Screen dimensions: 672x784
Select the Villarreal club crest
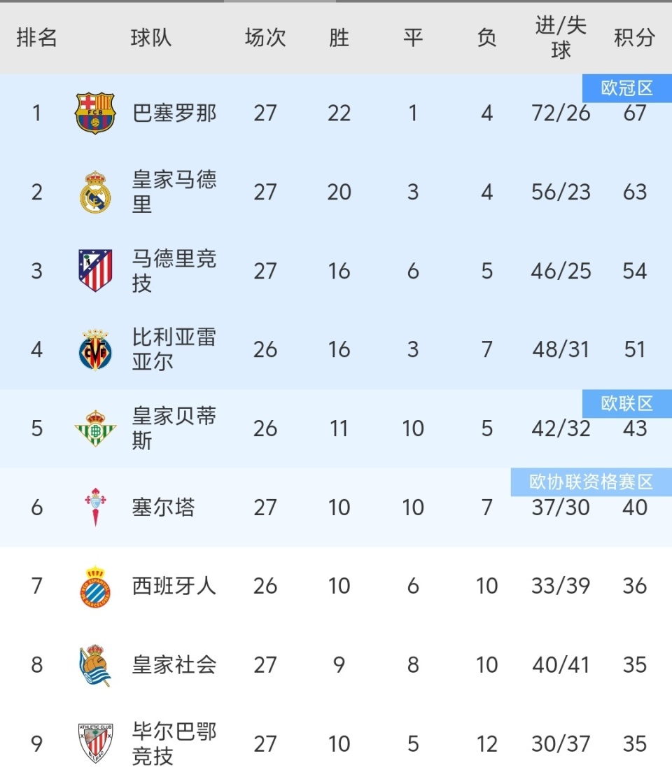tap(95, 349)
